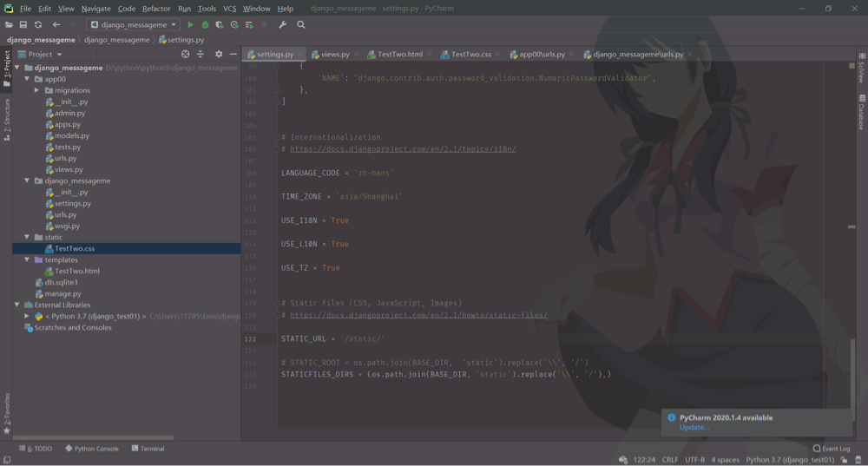Run with coverage shield icon
868x466 pixels.
[x=220, y=25]
